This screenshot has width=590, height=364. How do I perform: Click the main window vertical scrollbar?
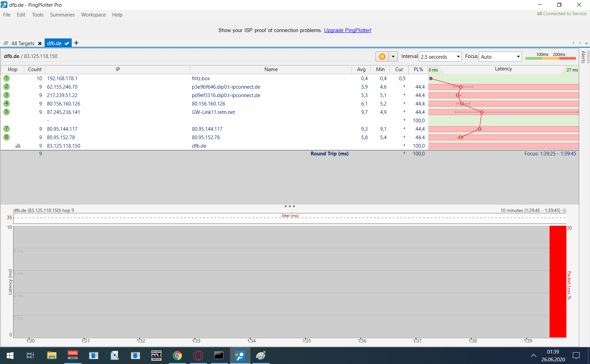[x=588, y=57]
